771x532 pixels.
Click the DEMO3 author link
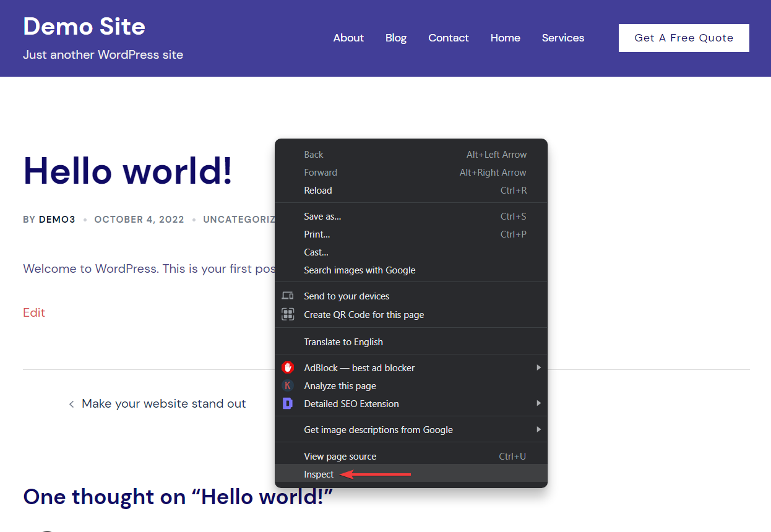56,219
